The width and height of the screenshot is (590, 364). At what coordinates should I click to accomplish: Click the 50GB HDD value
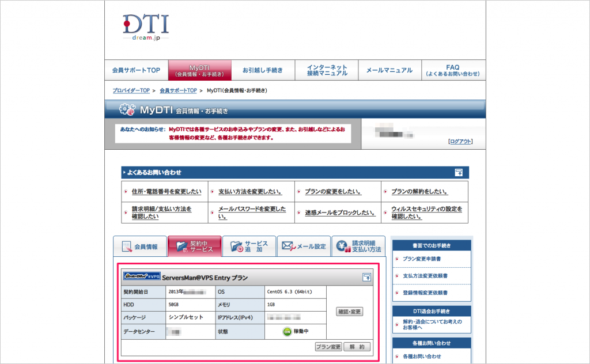click(x=173, y=305)
